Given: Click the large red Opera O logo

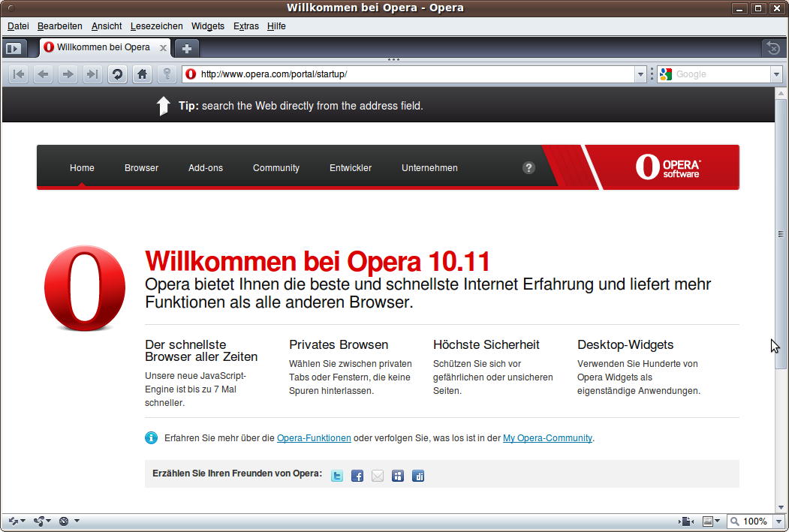Looking at the screenshot, I should (85, 288).
